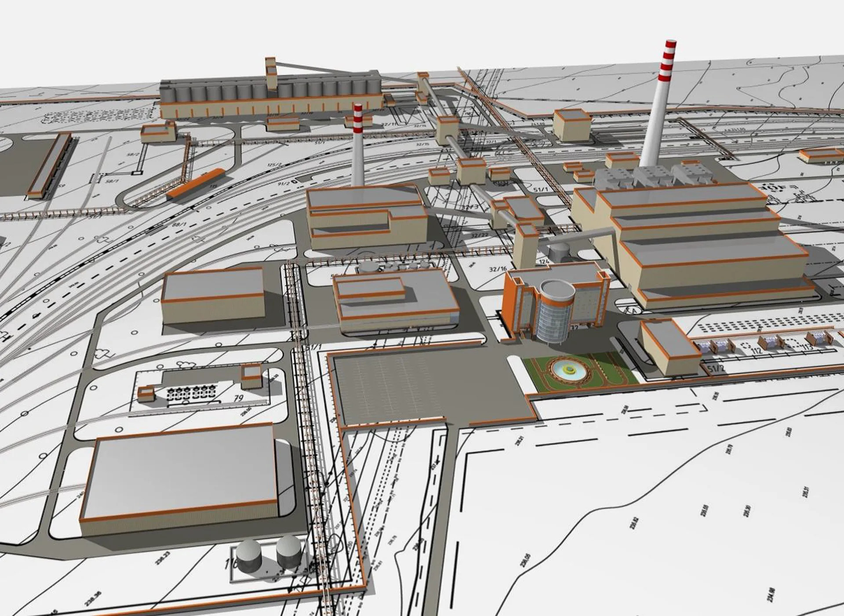Select the shorter striped chimney in center
Image resolution: width=844 pixels, height=616 pixels.
358,145
